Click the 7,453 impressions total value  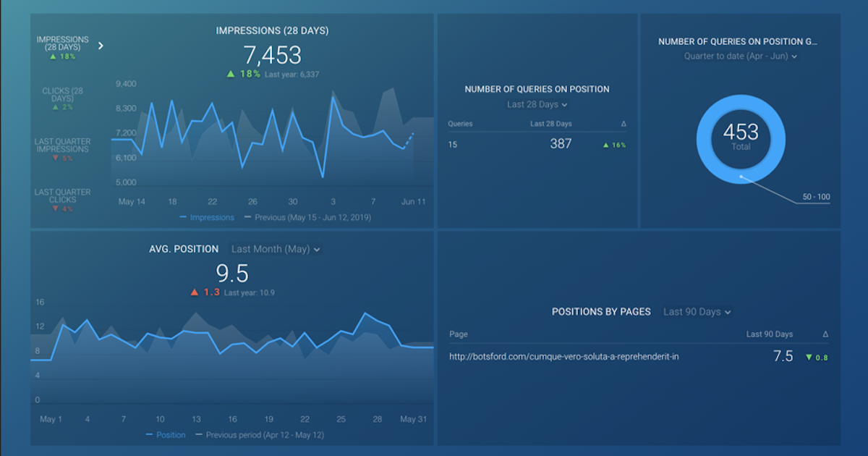(272, 55)
